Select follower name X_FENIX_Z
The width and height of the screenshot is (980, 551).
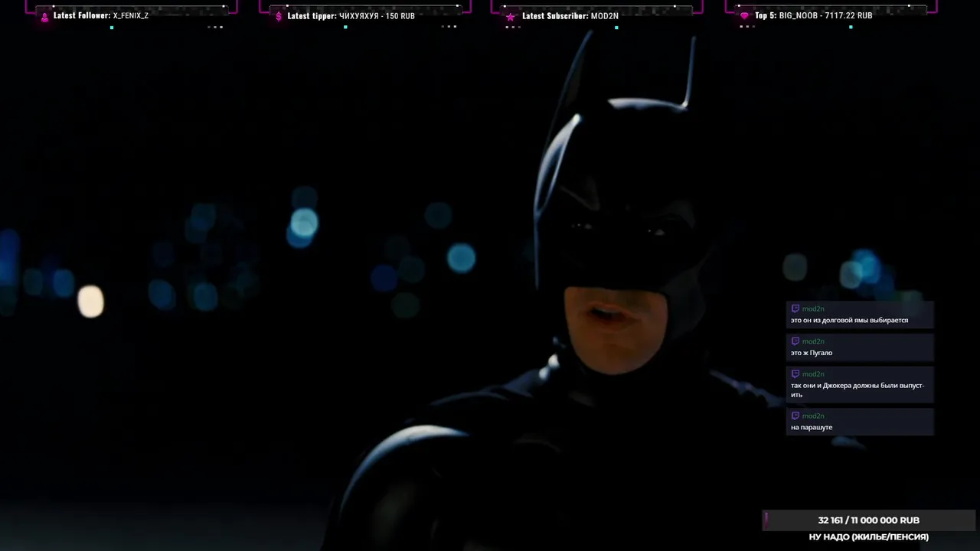click(x=131, y=15)
